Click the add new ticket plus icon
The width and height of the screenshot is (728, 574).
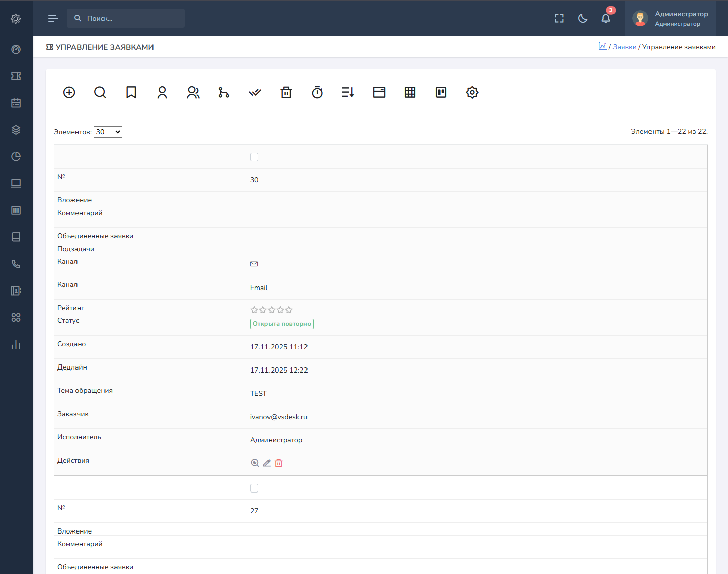point(69,92)
